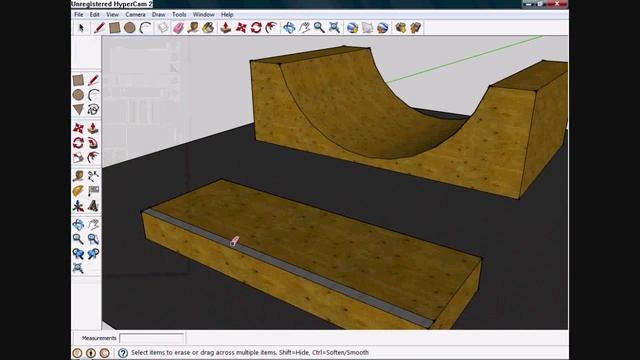Select the Paint Bucket tool
The height and width of the screenshot is (360, 640).
209,28
